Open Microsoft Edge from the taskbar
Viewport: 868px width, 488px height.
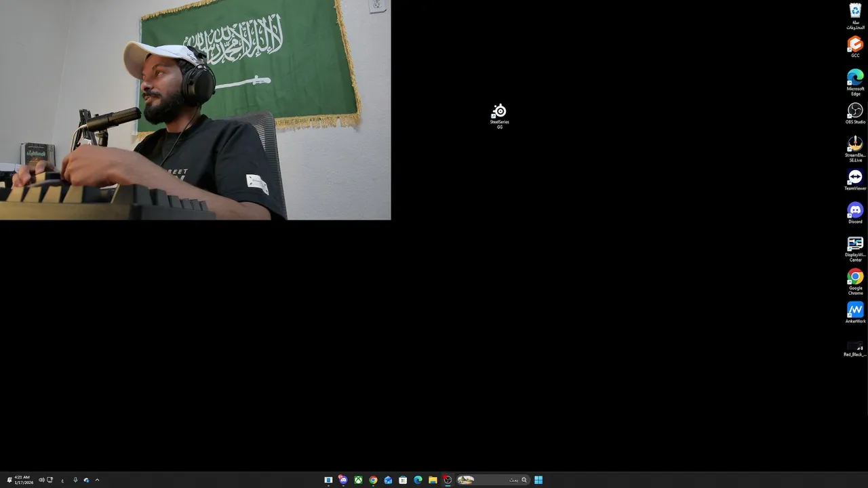tap(418, 480)
